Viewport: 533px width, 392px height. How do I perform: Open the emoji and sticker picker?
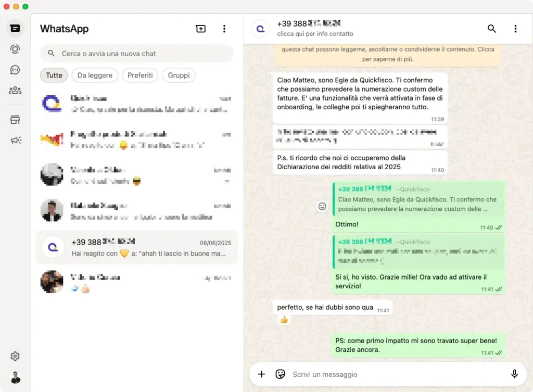click(281, 374)
